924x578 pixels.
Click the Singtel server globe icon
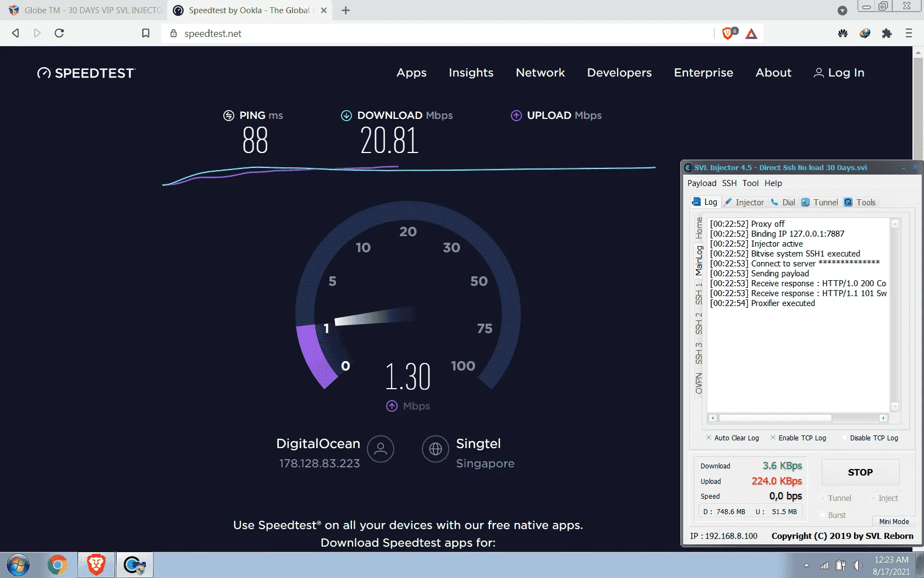[x=436, y=449]
